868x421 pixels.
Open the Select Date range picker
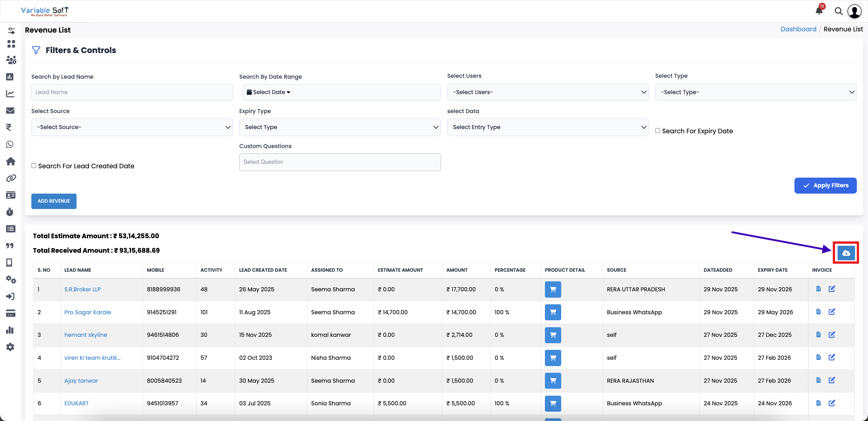[x=269, y=92]
